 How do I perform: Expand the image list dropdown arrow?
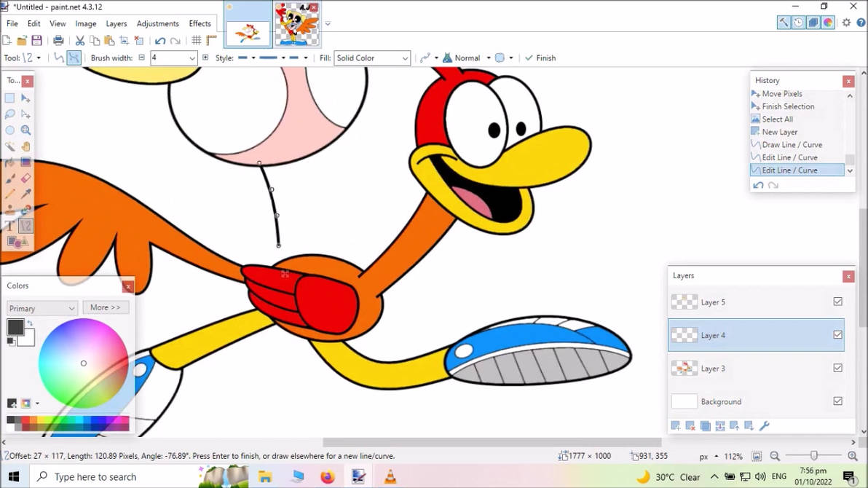(x=328, y=23)
